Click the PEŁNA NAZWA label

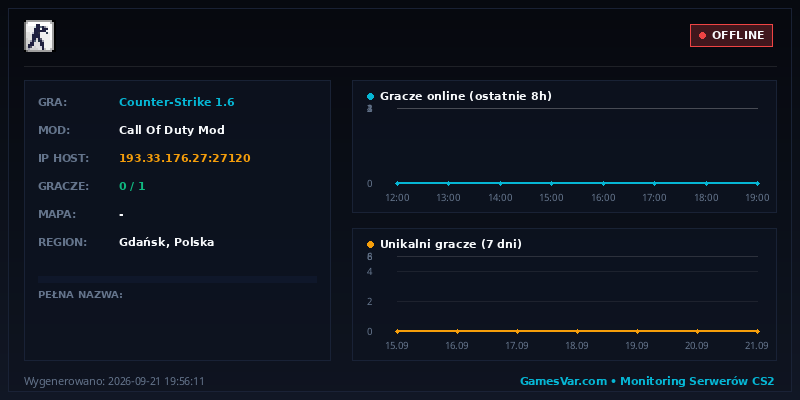(x=81, y=294)
